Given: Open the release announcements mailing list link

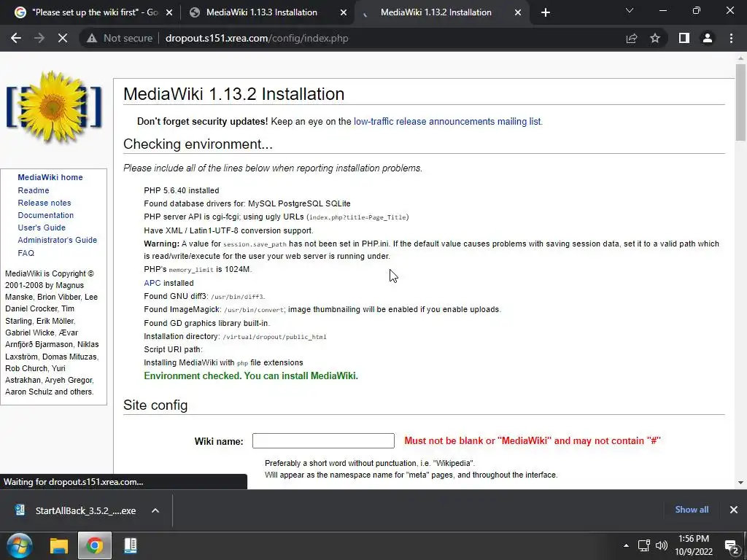Looking at the screenshot, I should click(448, 122).
